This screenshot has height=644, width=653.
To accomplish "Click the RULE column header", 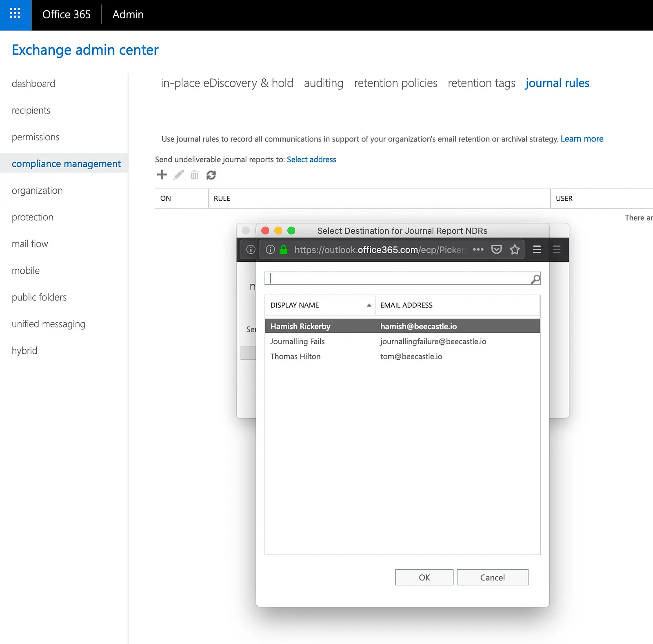I will 379,198.
